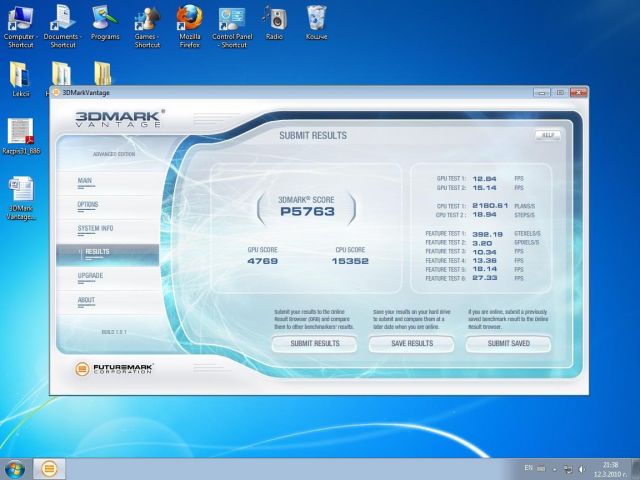Viewport: 640px width, 480px height.
Task: Click the Feature Test 5 value 18.14
Action: pos(484,269)
